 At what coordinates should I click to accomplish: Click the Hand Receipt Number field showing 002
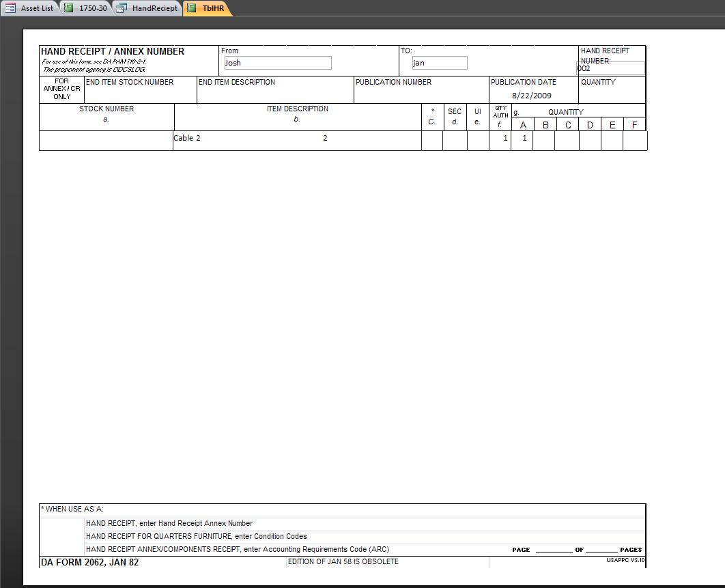click(610, 68)
